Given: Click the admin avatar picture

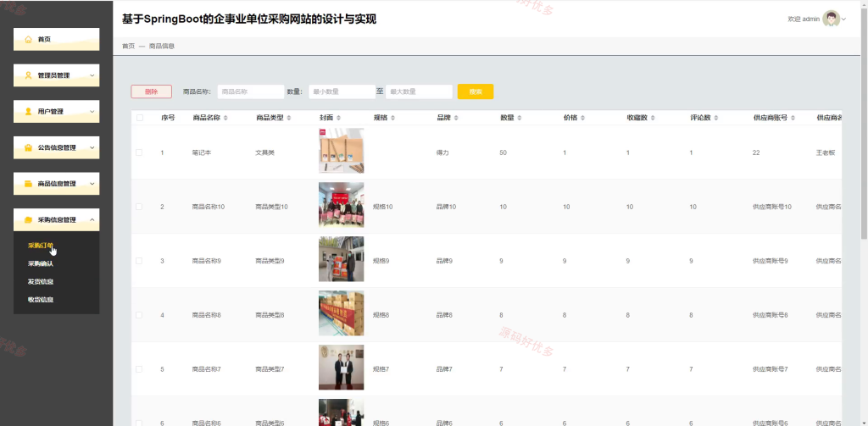Looking at the screenshot, I should coord(831,19).
